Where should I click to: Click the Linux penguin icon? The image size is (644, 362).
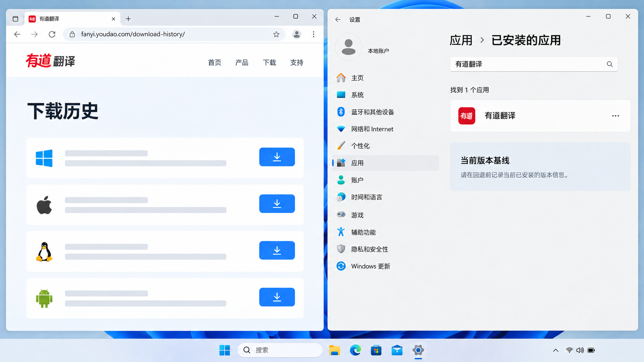tap(44, 252)
